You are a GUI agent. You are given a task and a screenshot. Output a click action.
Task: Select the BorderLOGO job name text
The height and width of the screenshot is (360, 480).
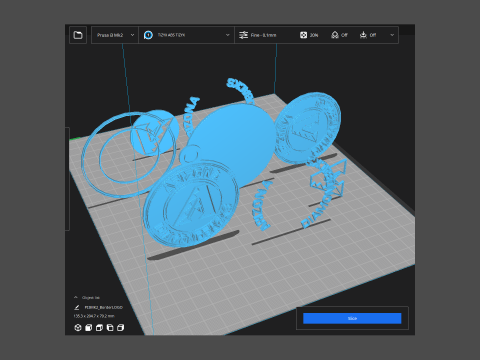click(104, 307)
